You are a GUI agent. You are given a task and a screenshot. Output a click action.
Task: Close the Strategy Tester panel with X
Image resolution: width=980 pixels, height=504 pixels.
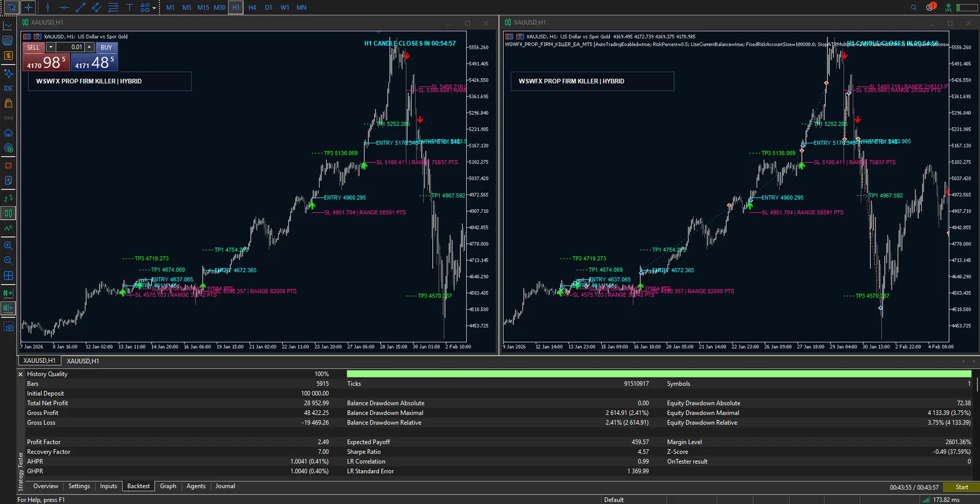tap(20, 374)
